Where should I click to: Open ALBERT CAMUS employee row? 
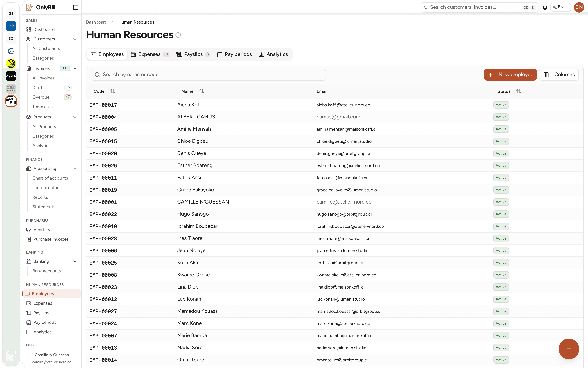(335, 117)
